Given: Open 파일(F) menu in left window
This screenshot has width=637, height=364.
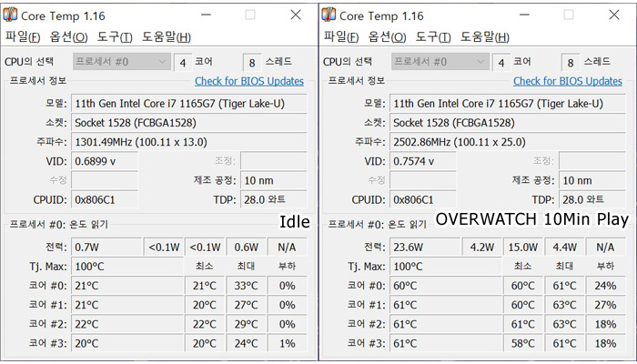Looking at the screenshot, I should coord(23,37).
